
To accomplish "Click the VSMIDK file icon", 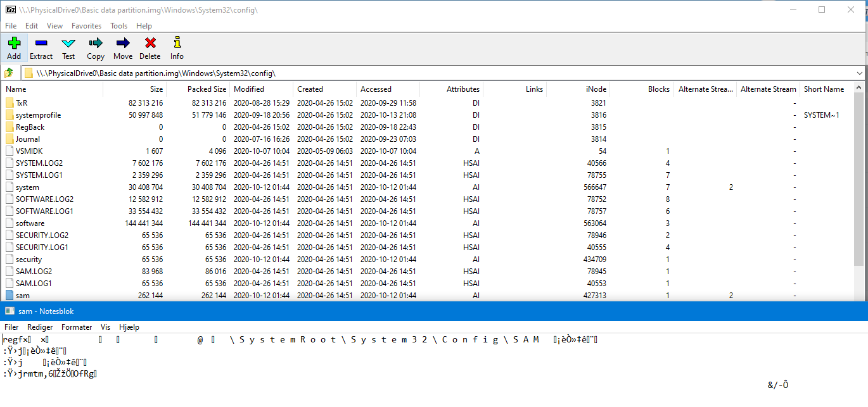I will tap(10, 151).
